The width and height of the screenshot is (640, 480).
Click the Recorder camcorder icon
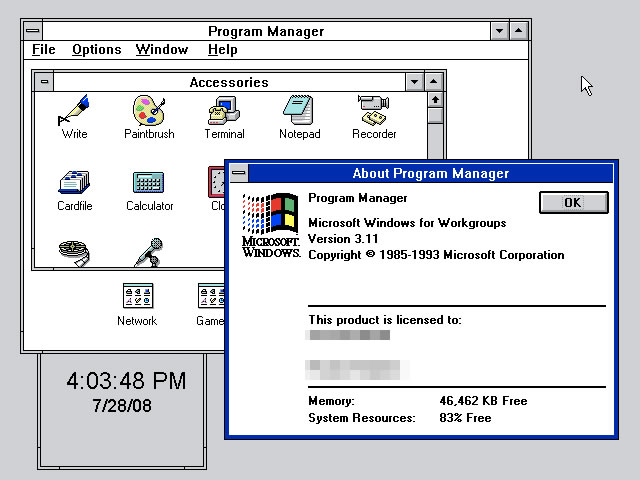tap(374, 109)
